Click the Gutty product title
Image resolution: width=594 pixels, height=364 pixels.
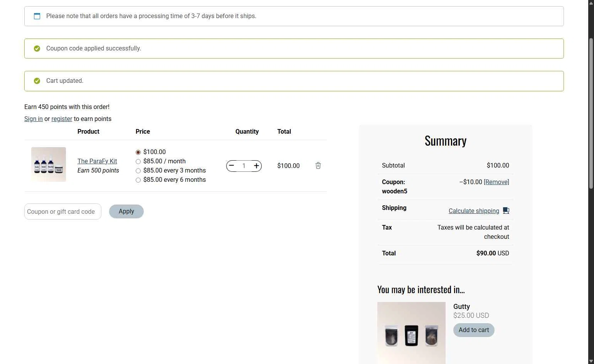click(x=461, y=307)
